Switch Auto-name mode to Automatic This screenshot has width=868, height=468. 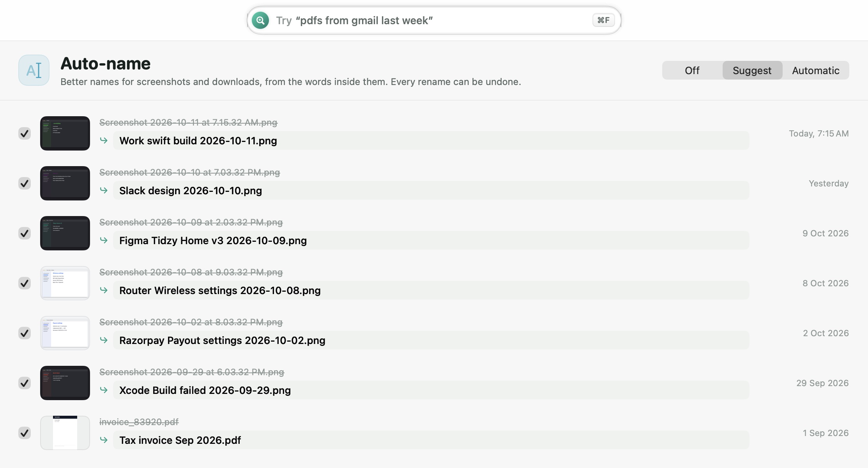(816, 70)
